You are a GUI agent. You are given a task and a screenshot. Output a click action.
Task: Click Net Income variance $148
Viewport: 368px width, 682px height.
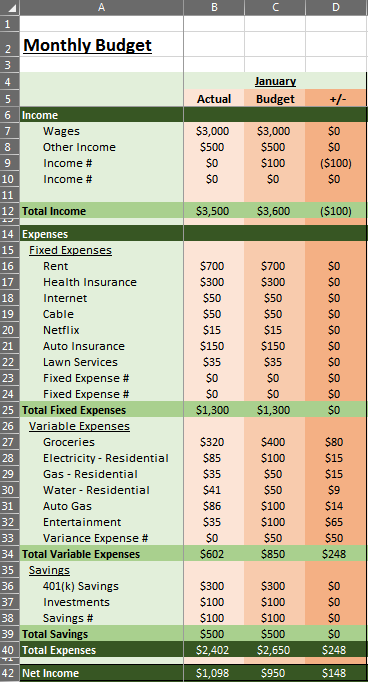[334, 673]
